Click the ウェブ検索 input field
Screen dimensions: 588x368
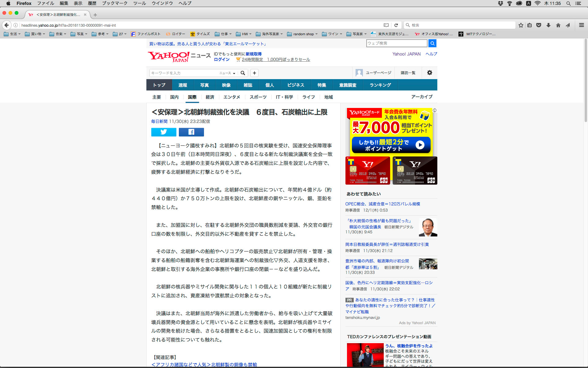[396, 43]
